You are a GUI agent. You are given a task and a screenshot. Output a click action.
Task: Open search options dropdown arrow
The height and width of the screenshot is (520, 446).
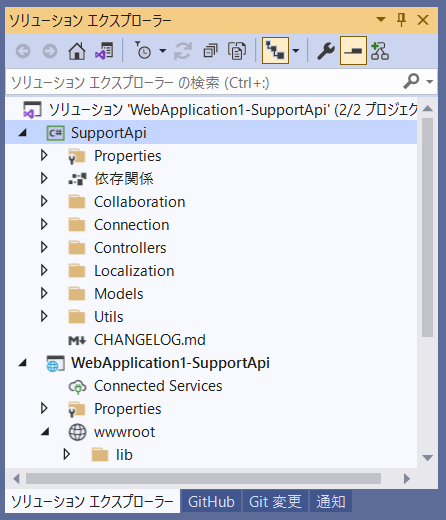(429, 82)
